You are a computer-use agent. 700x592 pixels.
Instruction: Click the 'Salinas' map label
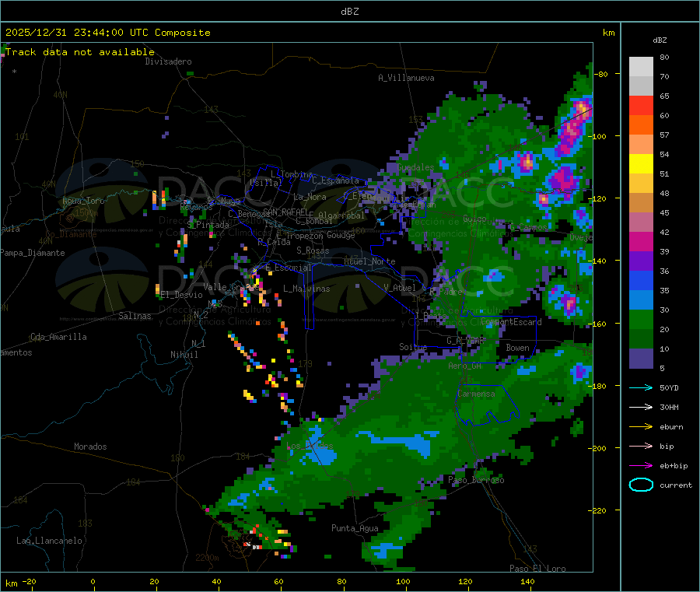(x=135, y=316)
